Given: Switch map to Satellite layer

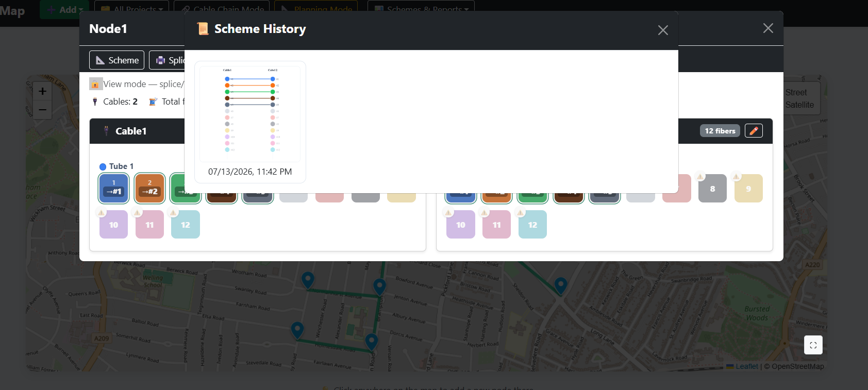Looking at the screenshot, I should (799, 105).
